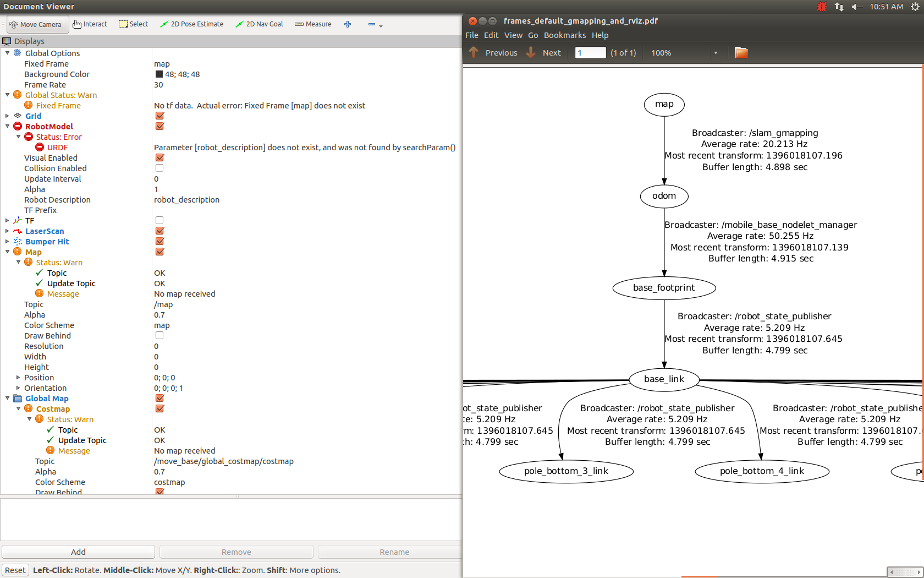Viewport: 924px width, 578px height.
Task: Open the View menu in PDF viewer
Action: [513, 35]
